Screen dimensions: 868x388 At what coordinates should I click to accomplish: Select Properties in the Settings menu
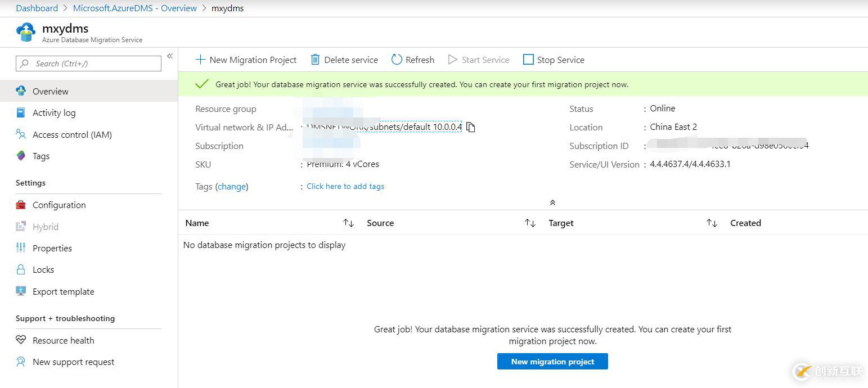(x=52, y=248)
